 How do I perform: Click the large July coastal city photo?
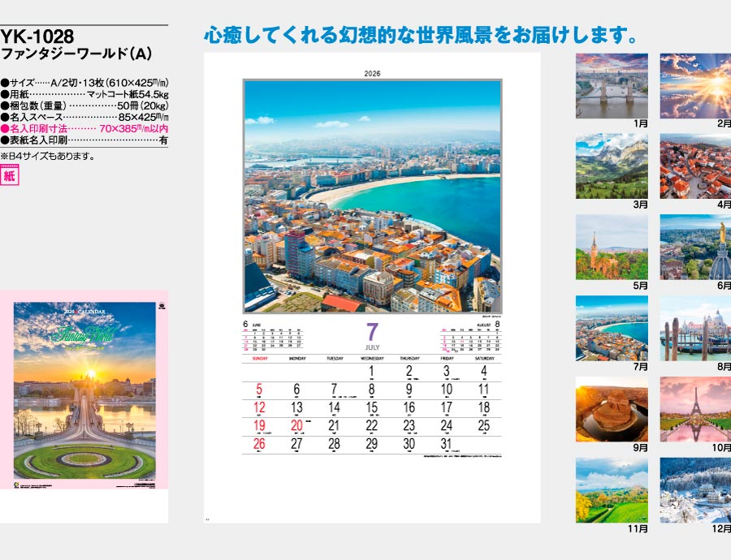(372, 196)
